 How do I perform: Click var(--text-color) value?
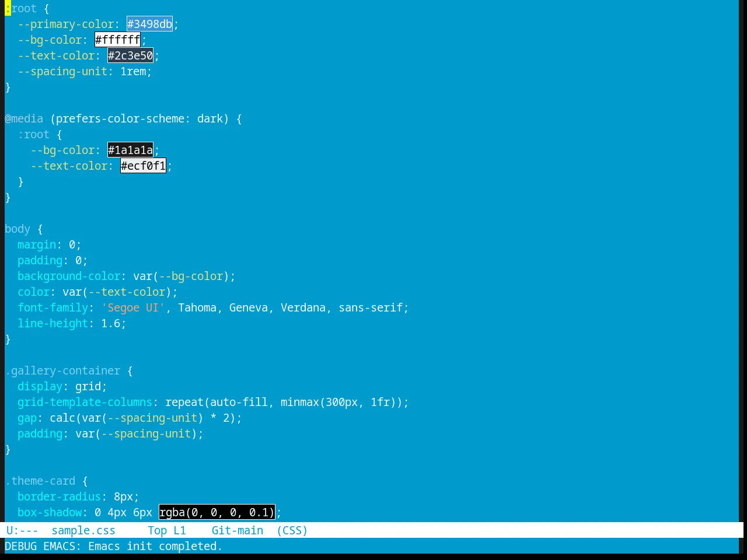click(x=117, y=292)
